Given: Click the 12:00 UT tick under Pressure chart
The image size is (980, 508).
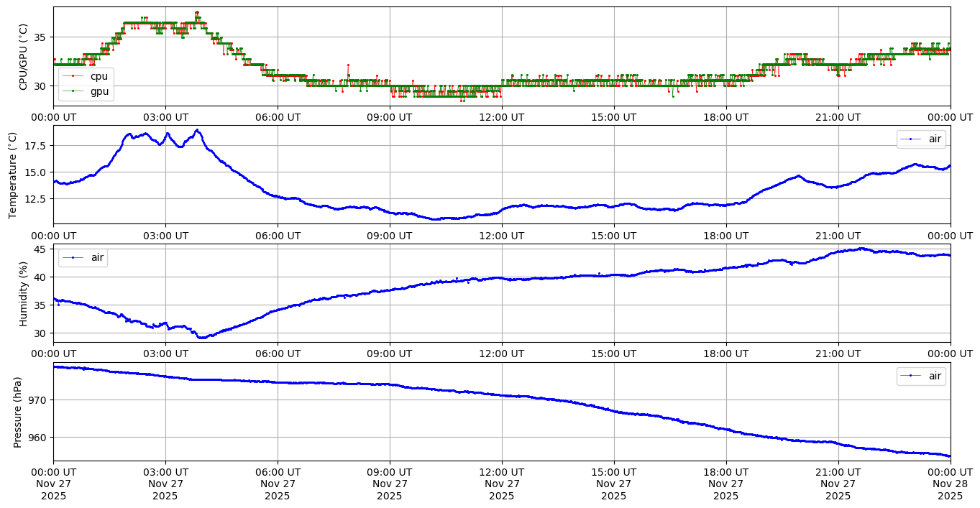Looking at the screenshot, I should click(501, 472).
